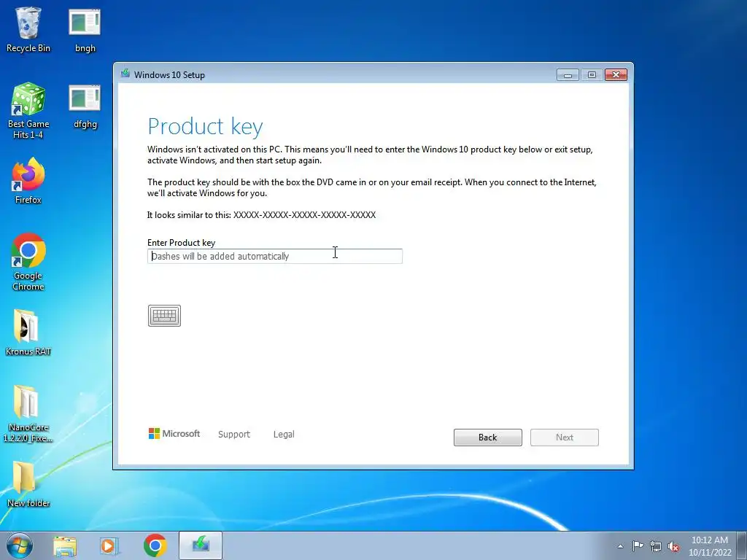Screen dimensions: 747x560
Task: Select the Kronus RAT folder
Action: pos(28,332)
